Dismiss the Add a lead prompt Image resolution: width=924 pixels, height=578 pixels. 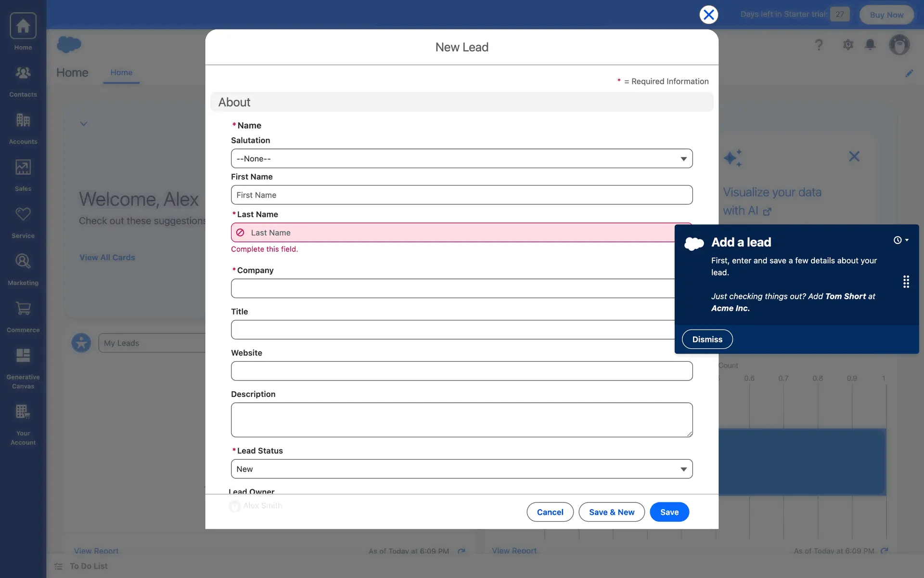(x=707, y=339)
